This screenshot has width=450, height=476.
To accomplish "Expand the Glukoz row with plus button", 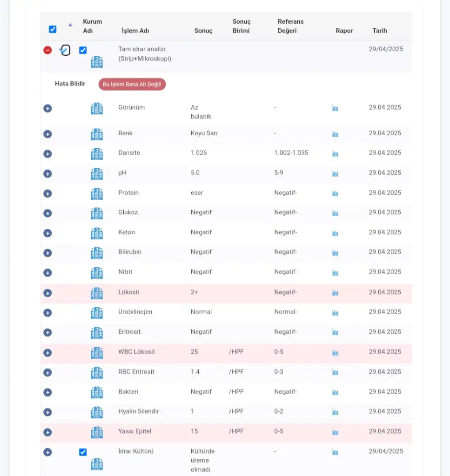I will coord(47,213).
